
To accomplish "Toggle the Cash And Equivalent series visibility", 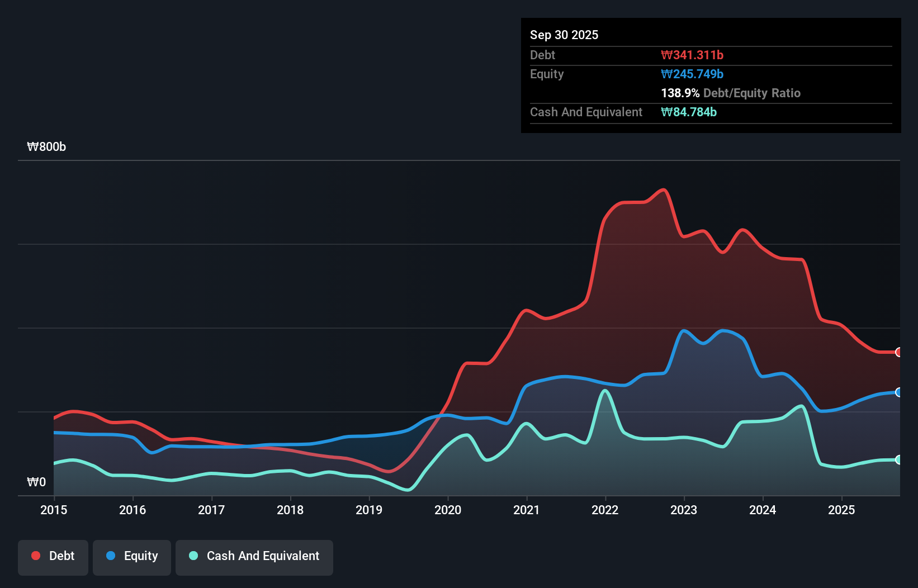I will [x=254, y=557].
